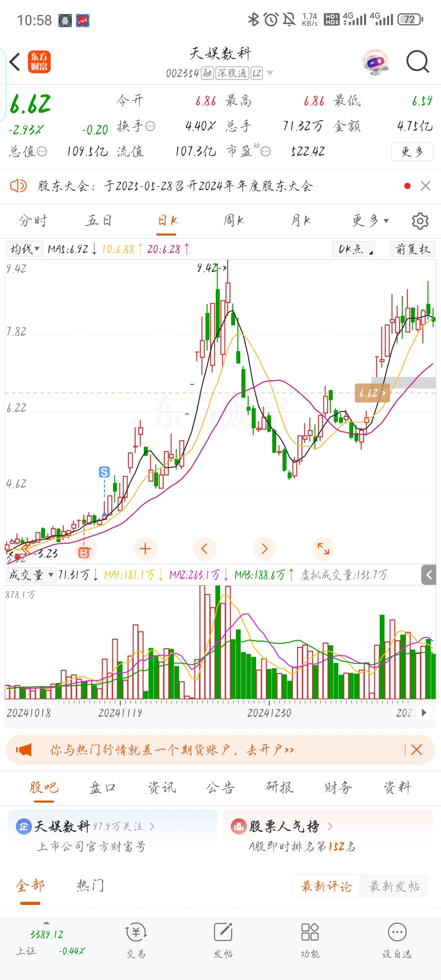Move chart right with arrow button

pos(264,548)
